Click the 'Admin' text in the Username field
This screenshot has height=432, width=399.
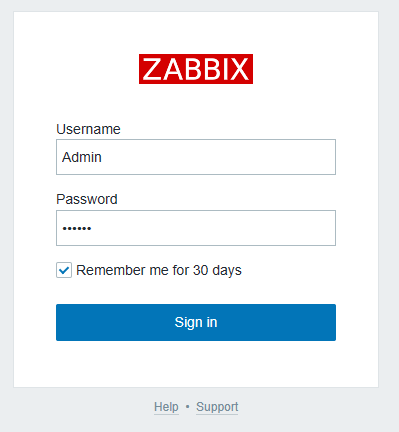(82, 157)
